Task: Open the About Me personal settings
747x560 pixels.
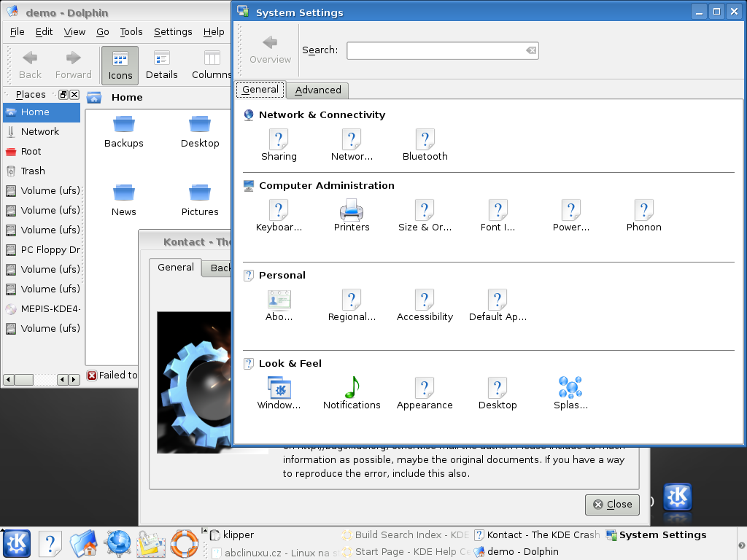Action: 279,306
